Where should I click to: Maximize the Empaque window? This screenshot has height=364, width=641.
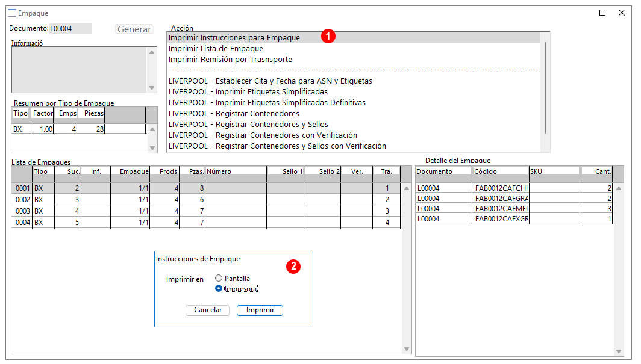[x=602, y=13]
